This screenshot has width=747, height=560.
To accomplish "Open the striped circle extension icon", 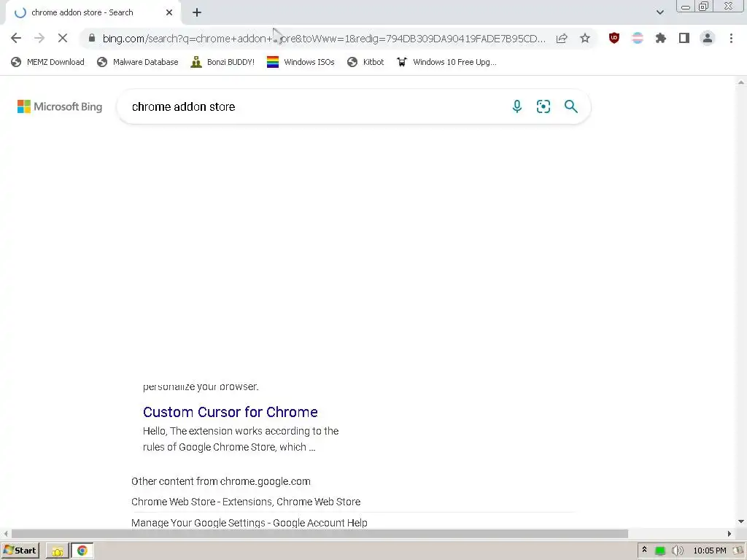I will tap(638, 38).
